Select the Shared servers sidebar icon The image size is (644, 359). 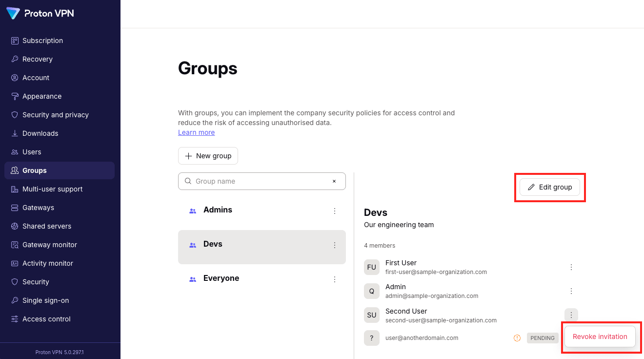point(15,226)
